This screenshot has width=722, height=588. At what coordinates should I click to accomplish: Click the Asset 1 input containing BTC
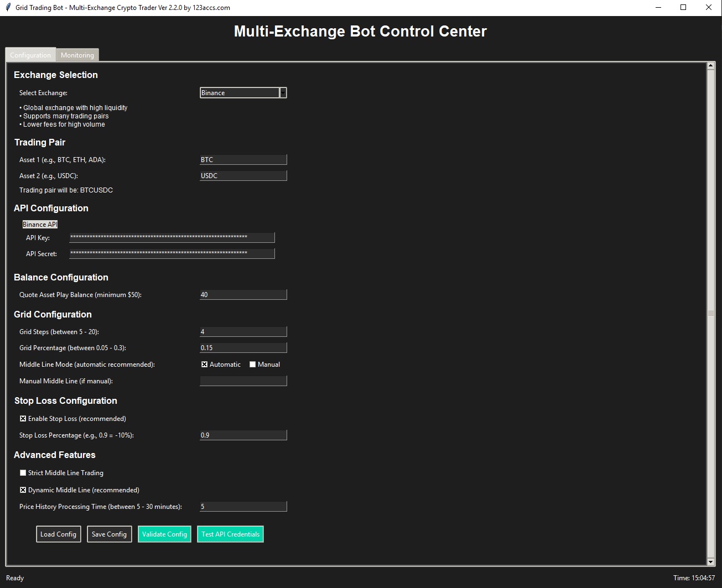[243, 160]
